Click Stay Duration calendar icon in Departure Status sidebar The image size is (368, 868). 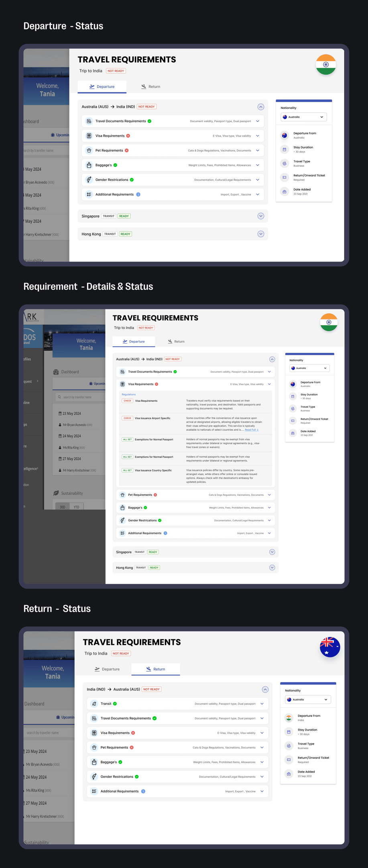285,149
